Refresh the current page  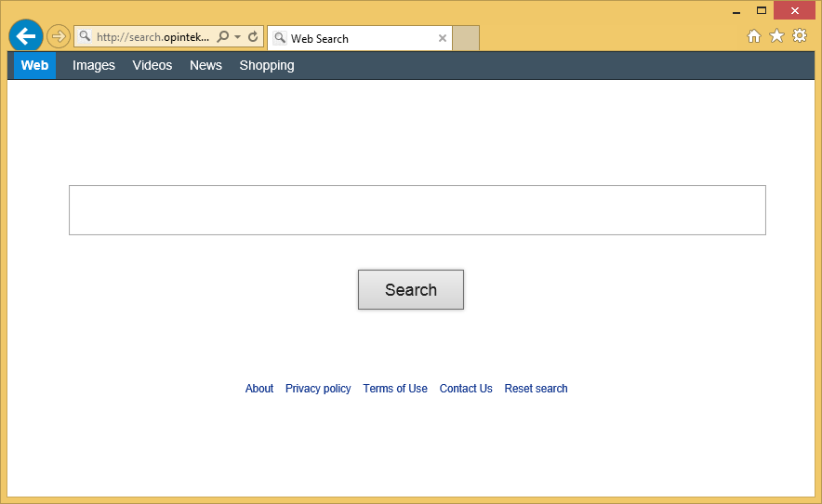253,37
